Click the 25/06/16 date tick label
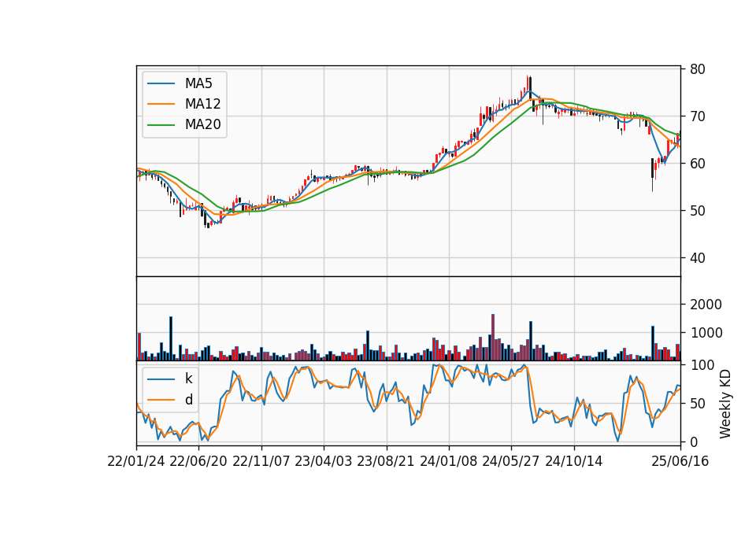Image resolution: width=756 pixels, height=543 pixels. coord(680,461)
